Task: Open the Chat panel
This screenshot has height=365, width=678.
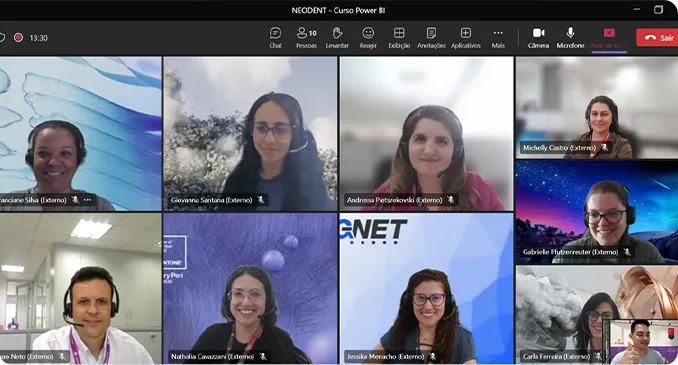Action: [275, 38]
